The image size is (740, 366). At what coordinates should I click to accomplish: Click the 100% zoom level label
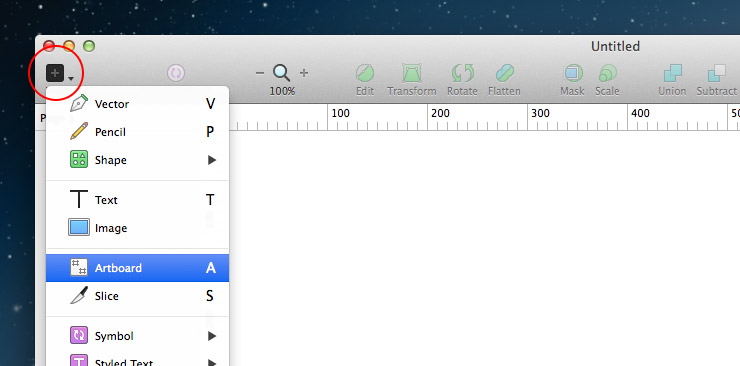tap(282, 91)
